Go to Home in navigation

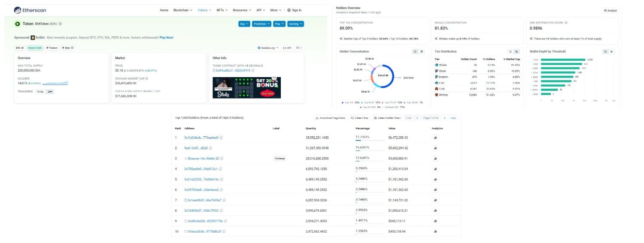(x=164, y=10)
